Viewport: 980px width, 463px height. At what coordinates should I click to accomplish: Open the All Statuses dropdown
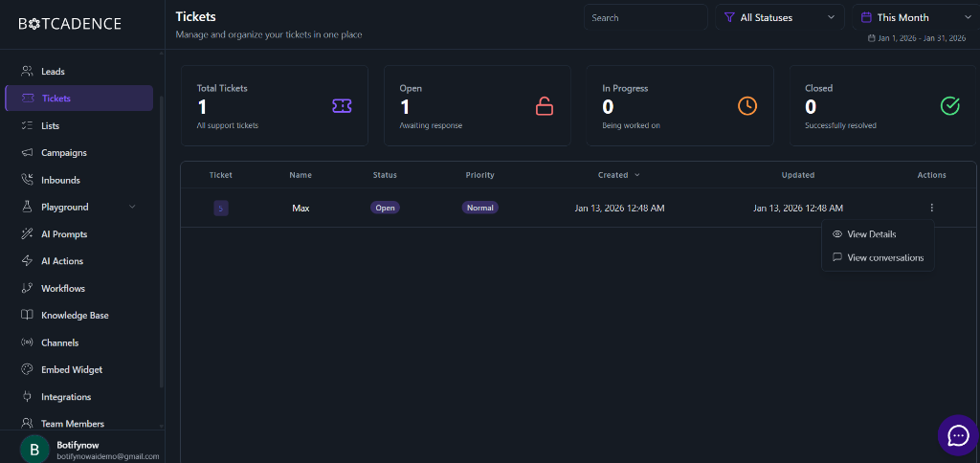pos(780,17)
